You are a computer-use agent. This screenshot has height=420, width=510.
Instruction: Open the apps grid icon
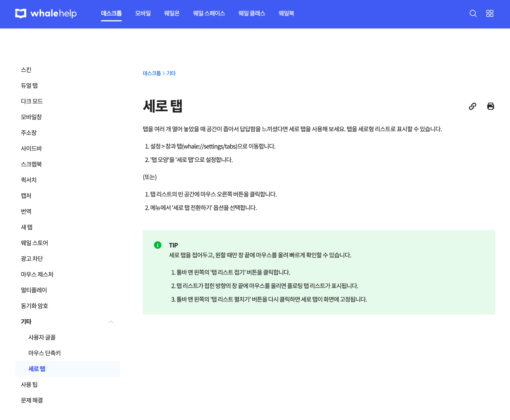coord(490,13)
